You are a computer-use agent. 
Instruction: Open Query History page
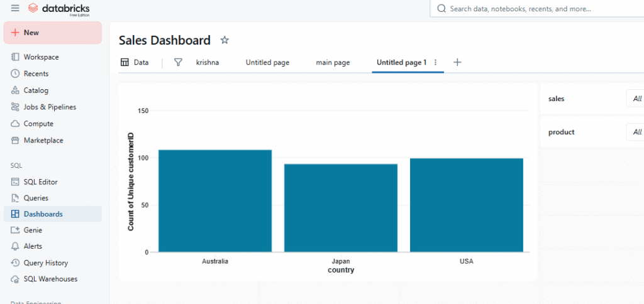45,263
